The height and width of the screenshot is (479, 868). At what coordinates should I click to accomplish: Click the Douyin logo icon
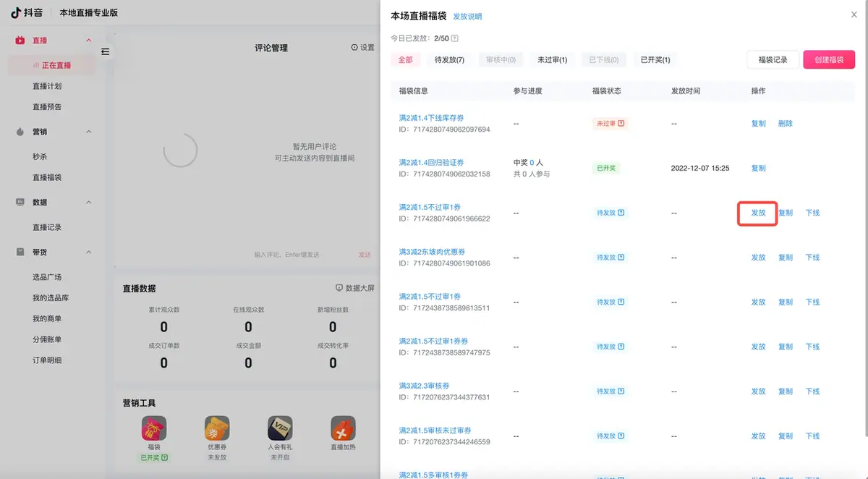pyautogui.click(x=15, y=12)
